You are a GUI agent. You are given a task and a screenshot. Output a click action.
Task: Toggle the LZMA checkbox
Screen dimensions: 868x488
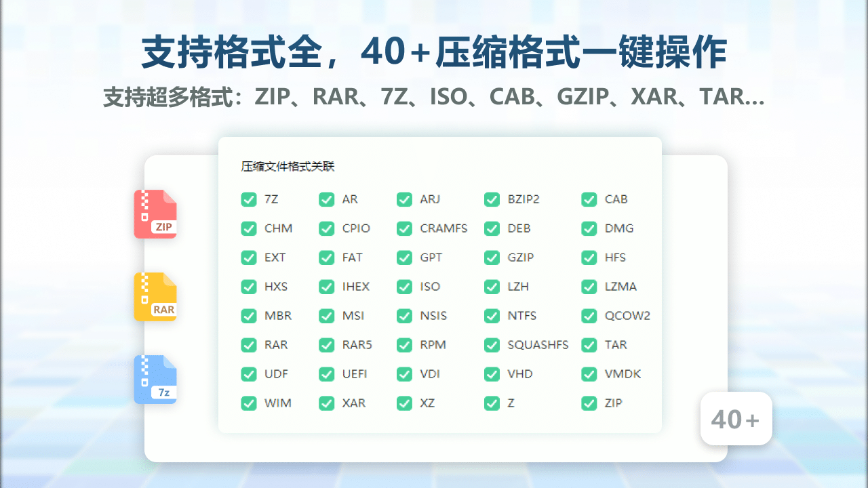tap(589, 287)
